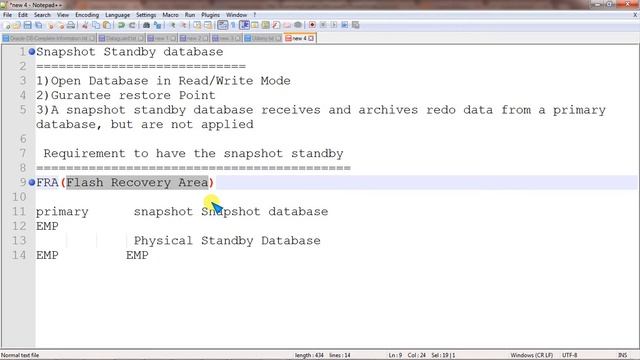Viewport: 640px width, 360px height.
Task: Click the Windows (CR LF) status bar entry
Action: (x=531, y=355)
